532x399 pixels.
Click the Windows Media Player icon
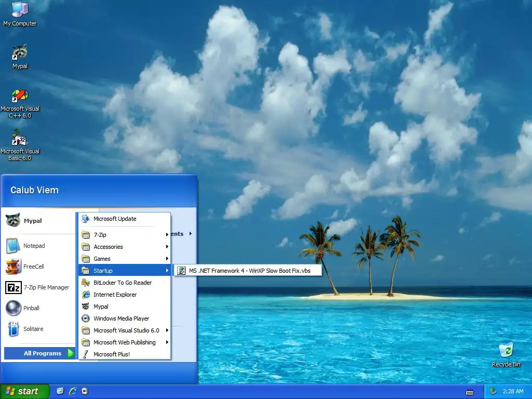(x=86, y=318)
